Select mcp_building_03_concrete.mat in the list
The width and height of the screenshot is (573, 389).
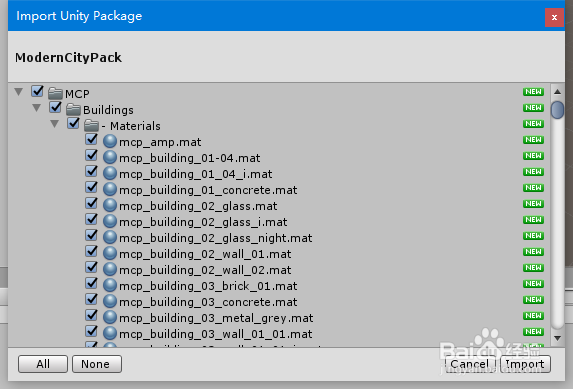click(208, 302)
